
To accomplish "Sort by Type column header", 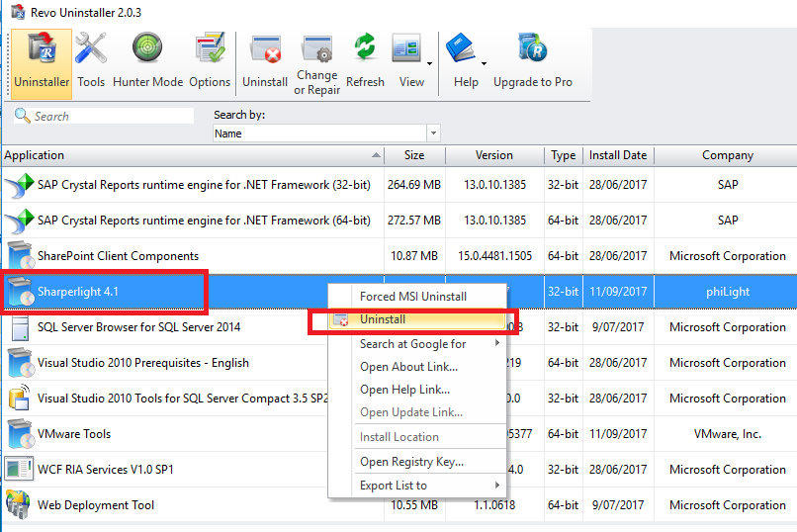I will (x=564, y=155).
